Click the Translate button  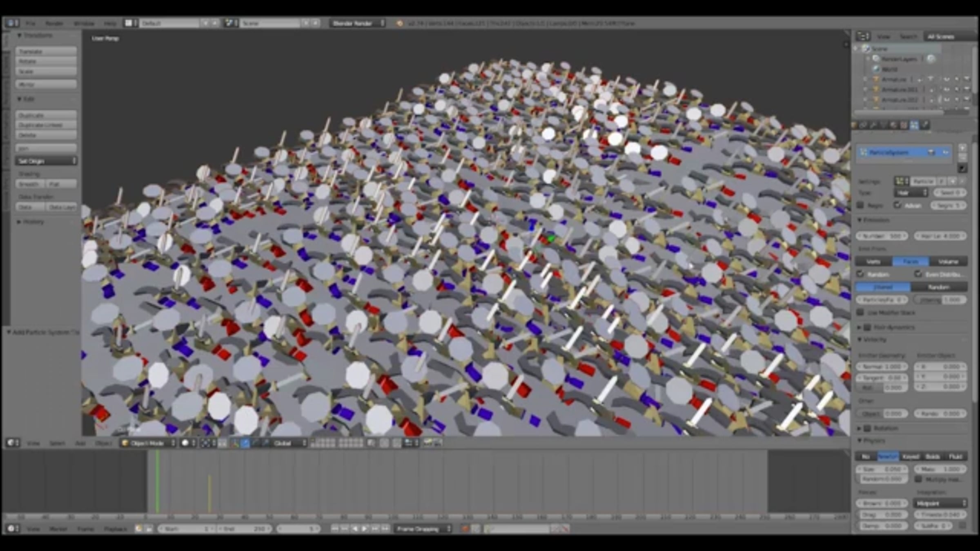(x=46, y=51)
